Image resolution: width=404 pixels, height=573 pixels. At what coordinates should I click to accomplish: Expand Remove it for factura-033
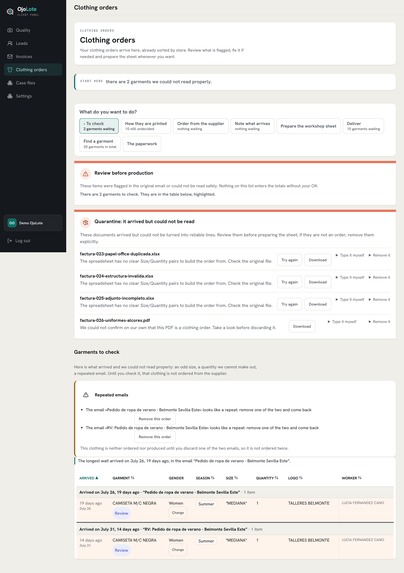click(379, 255)
